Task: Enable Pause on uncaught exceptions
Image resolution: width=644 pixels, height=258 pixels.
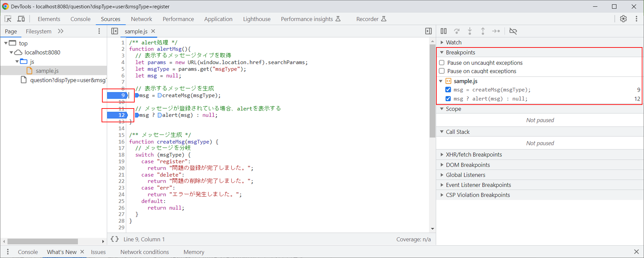Action: [x=442, y=63]
